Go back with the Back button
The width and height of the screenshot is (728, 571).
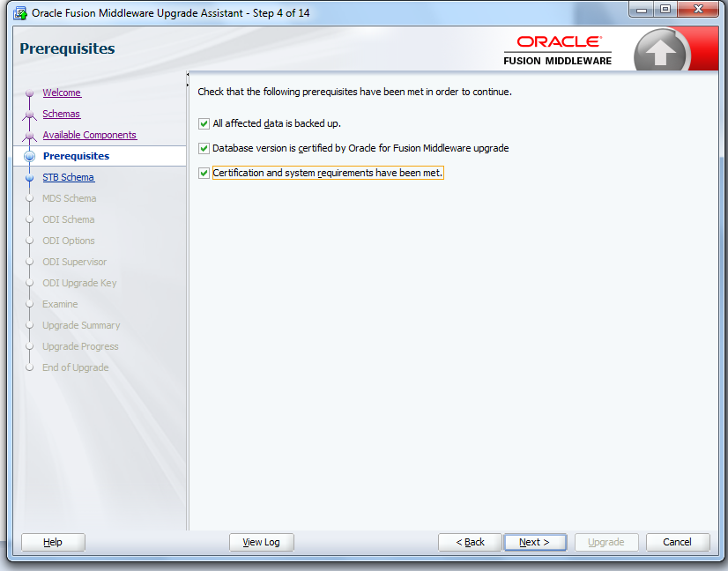(470, 542)
